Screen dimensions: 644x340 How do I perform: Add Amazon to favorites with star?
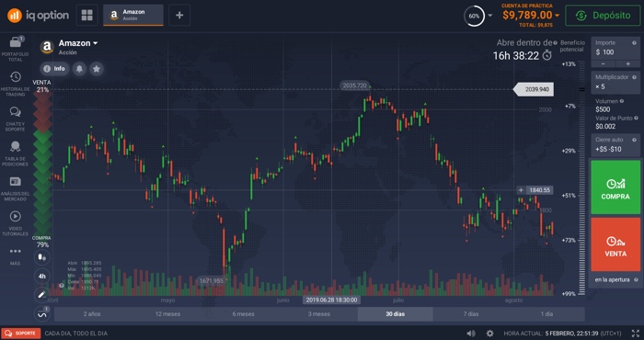click(x=97, y=69)
